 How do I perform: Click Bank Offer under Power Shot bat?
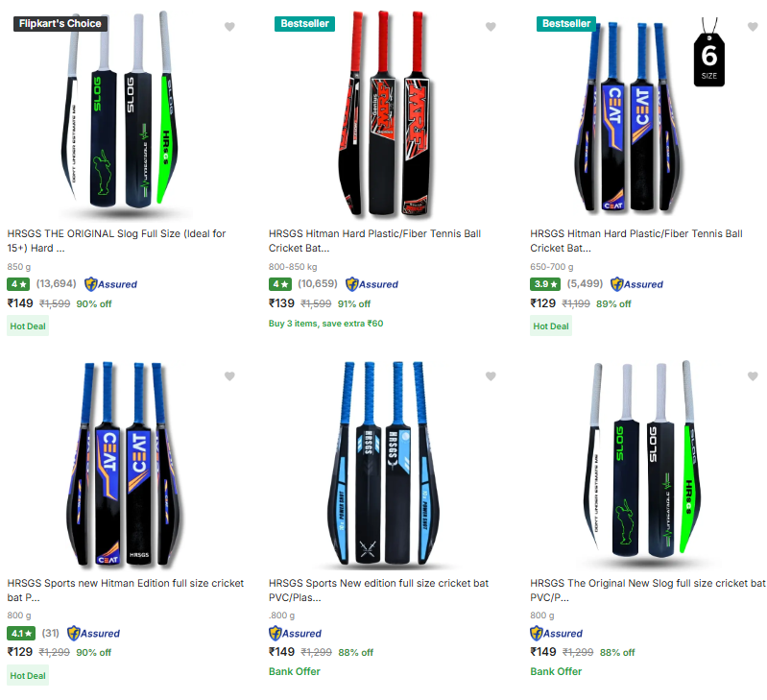[x=295, y=671]
